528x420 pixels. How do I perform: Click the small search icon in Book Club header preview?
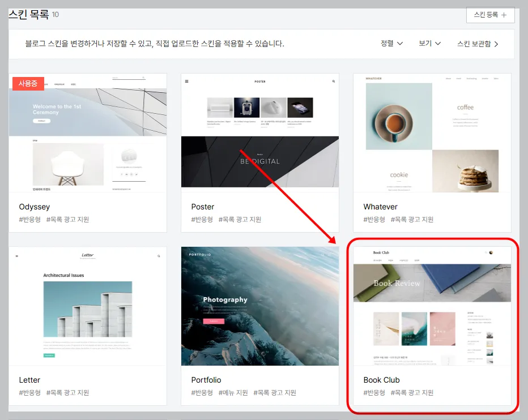tap(486, 252)
